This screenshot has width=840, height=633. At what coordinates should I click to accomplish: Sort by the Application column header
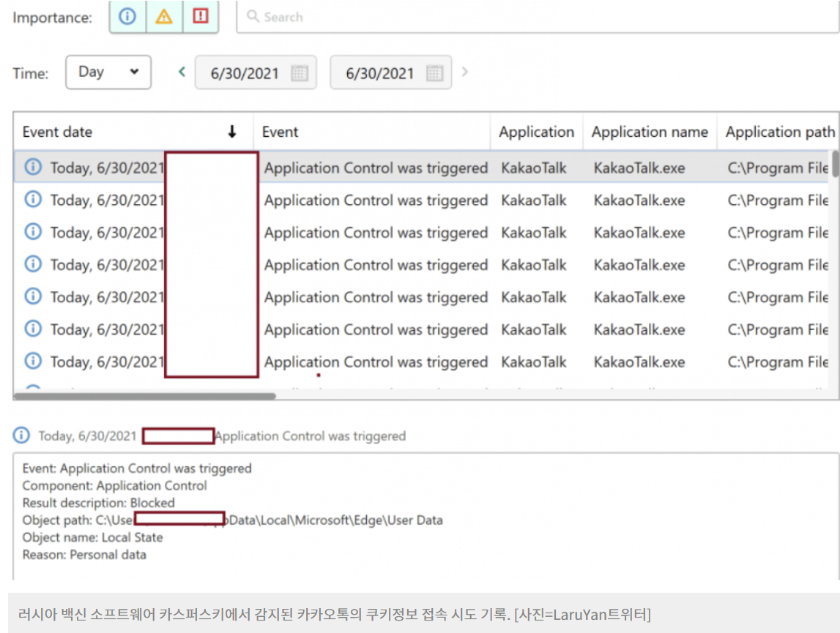pyautogui.click(x=536, y=132)
